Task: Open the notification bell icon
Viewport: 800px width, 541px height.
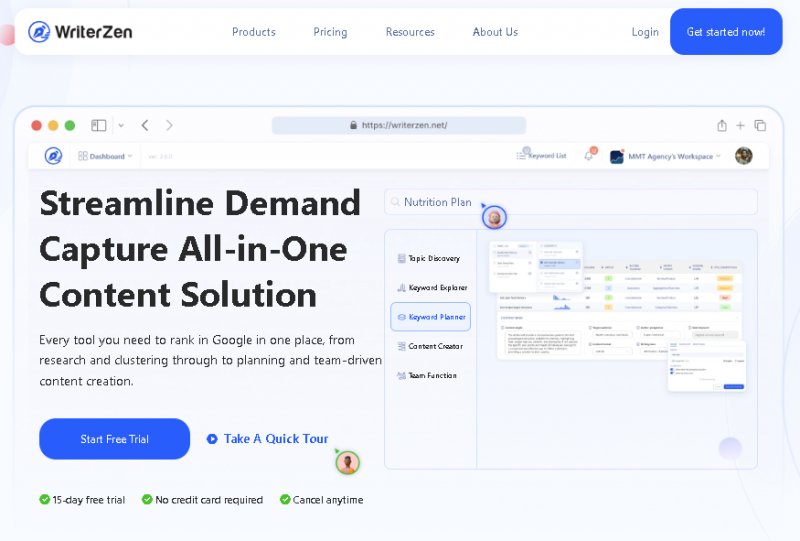Action: coord(589,156)
